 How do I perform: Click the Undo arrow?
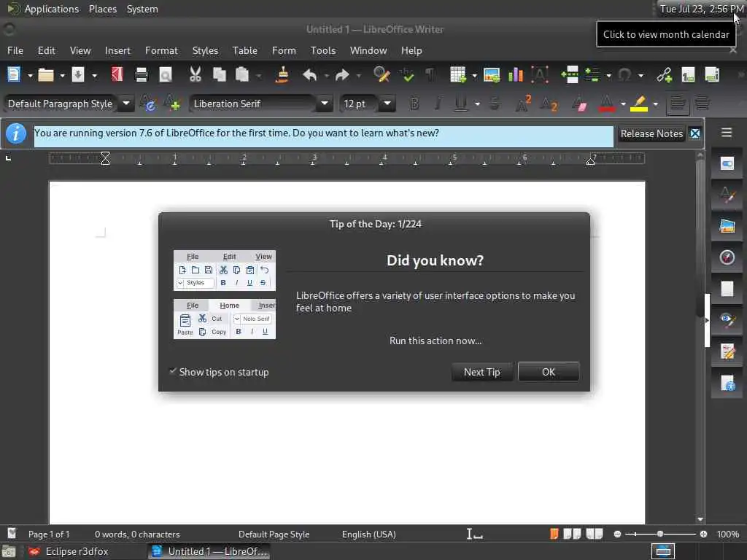[x=309, y=75]
